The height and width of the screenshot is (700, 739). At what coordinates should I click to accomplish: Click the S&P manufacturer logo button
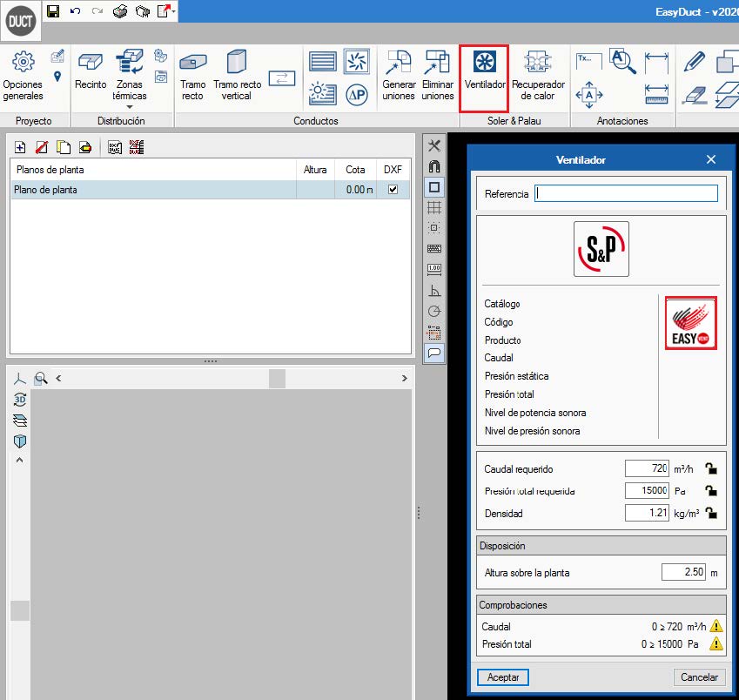tap(601, 249)
